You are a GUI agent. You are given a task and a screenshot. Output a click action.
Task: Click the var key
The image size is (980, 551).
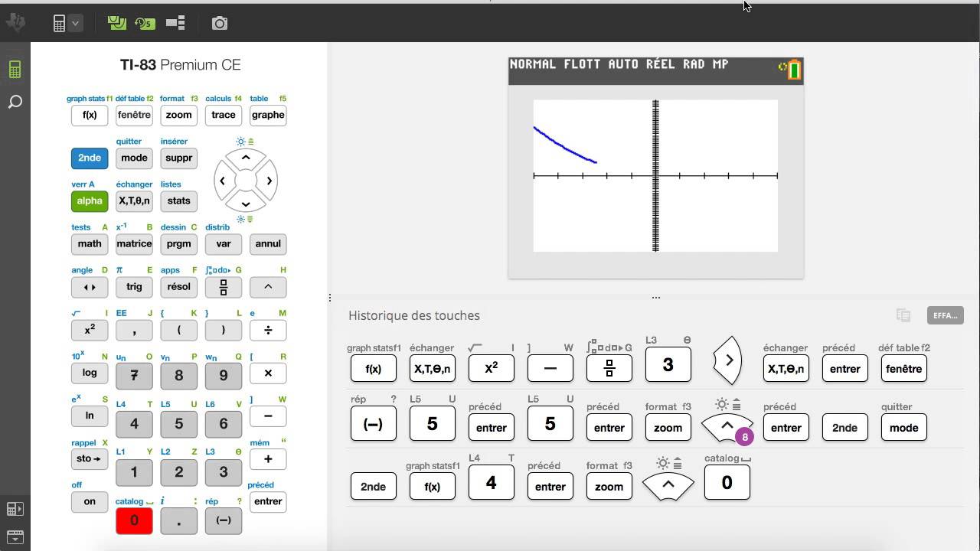[x=224, y=244]
